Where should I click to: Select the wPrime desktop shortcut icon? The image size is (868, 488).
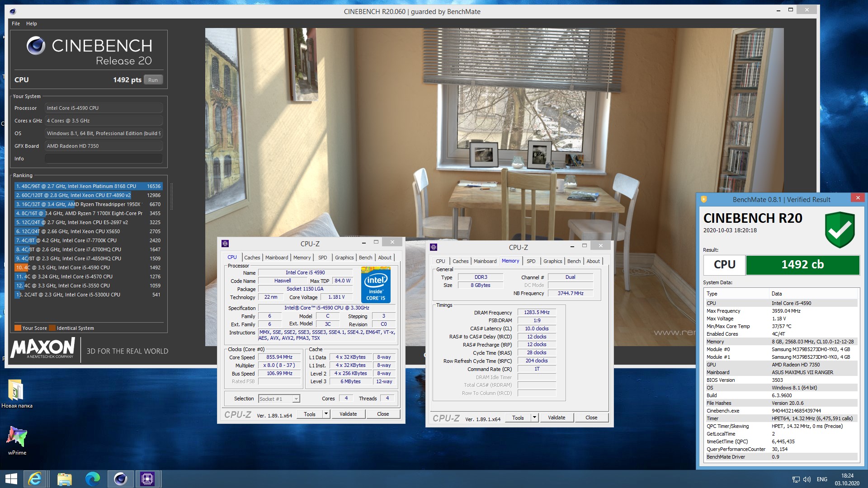point(17,440)
